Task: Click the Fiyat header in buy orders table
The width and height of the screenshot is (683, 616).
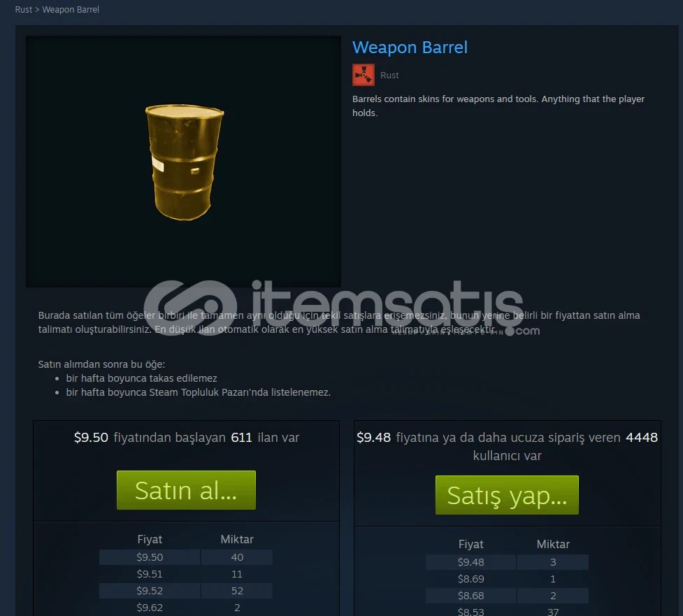Action: (471, 544)
